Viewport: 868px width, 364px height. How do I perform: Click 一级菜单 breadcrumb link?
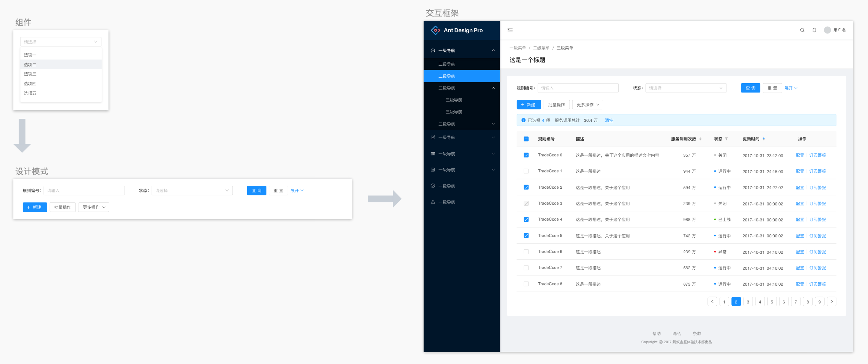(x=518, y=48)
